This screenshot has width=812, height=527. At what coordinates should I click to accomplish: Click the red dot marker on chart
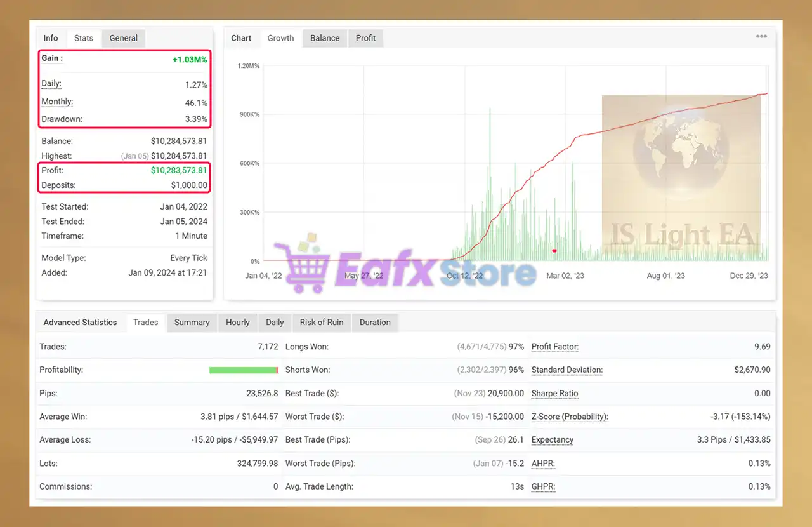point(554,251)
